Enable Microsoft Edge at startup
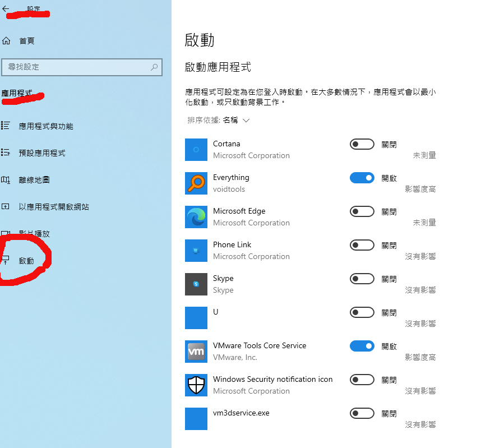 (362, 212)
